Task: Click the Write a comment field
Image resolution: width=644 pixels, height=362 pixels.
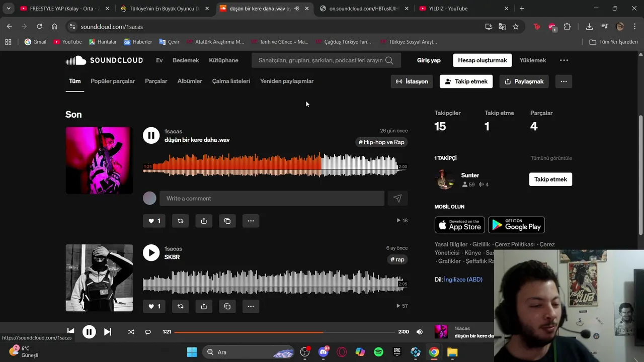Action: pos(272,199)
